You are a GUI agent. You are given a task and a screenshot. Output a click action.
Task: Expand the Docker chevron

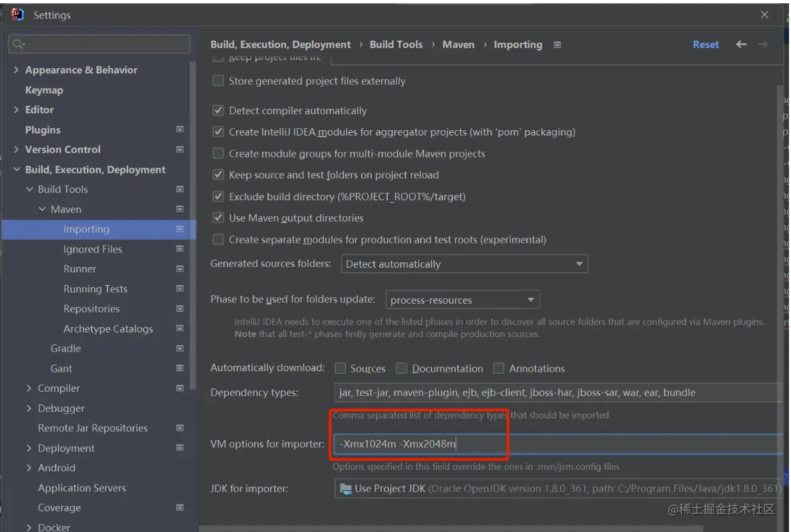[x=29, y=527]
